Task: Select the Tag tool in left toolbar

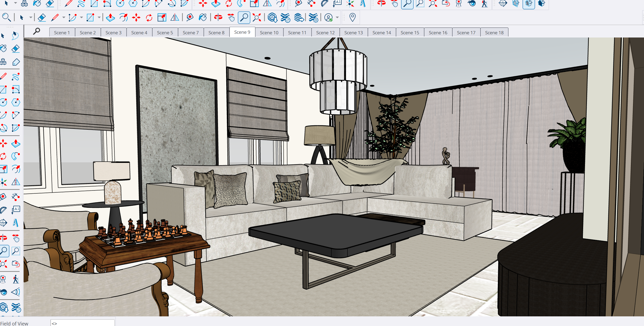Action: (16, 62)
